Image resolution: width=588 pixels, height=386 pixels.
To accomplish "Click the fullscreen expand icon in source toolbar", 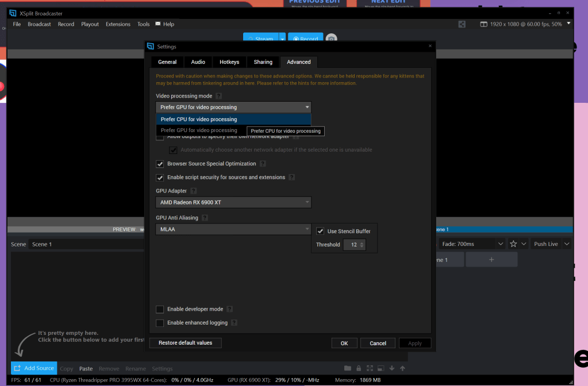I will pos(370,368).
